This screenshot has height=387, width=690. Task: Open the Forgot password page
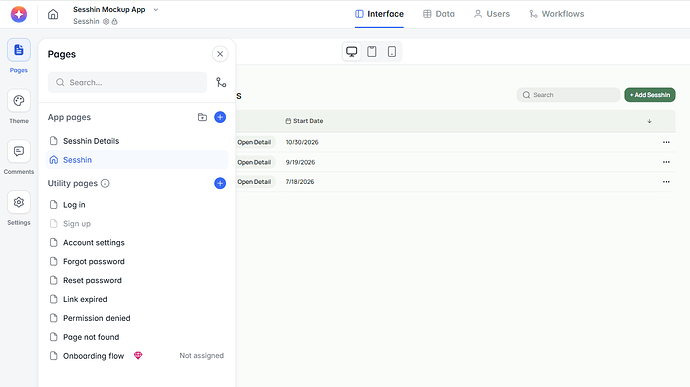(137, 262)
